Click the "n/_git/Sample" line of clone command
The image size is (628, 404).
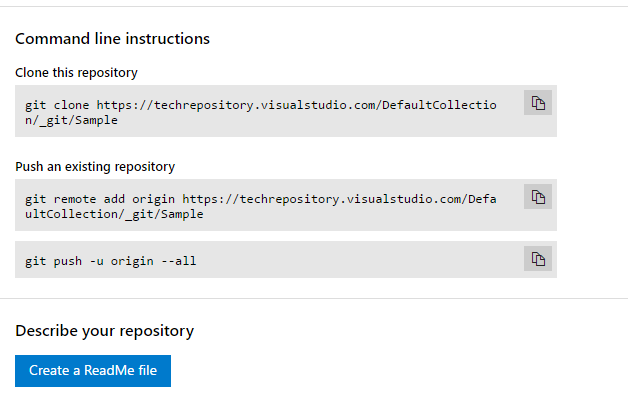[71, 120]
